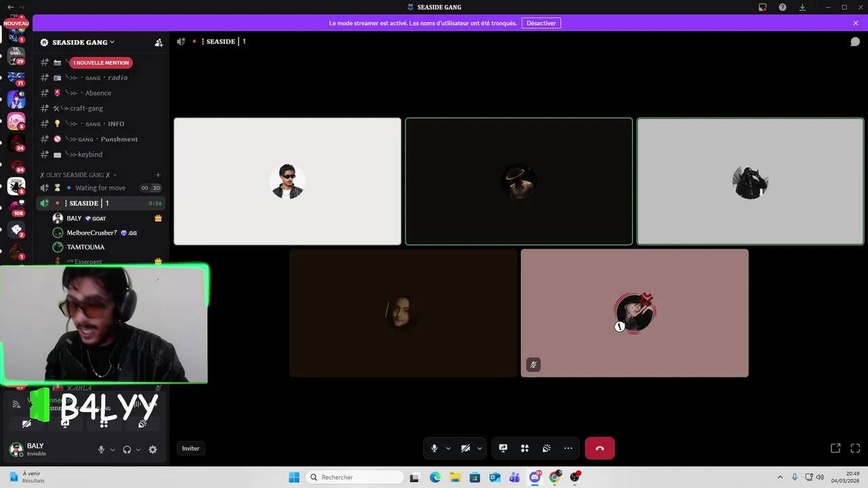This screenshot has width=868, height=488.
Task: Share your screen in the call
Action: pos(503,448)
